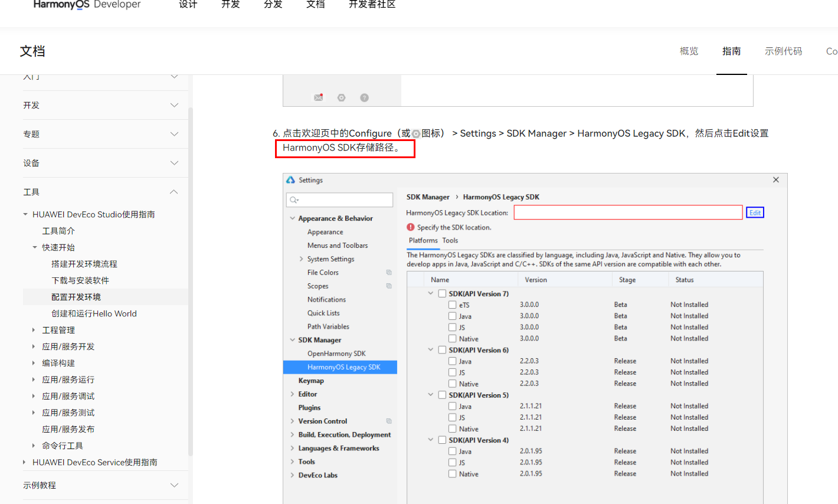Expand the 工程管理 tree node

pyautogui.click(x=34, y=330)
